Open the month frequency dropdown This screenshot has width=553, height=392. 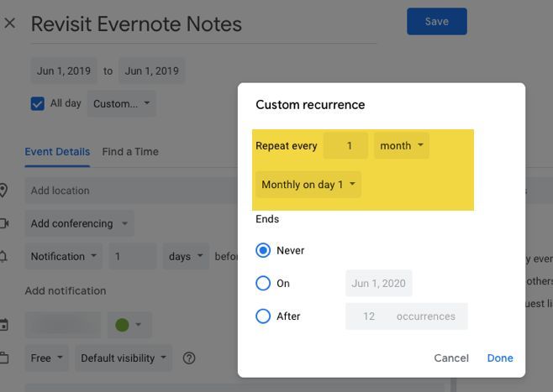(x=401, y=146)
